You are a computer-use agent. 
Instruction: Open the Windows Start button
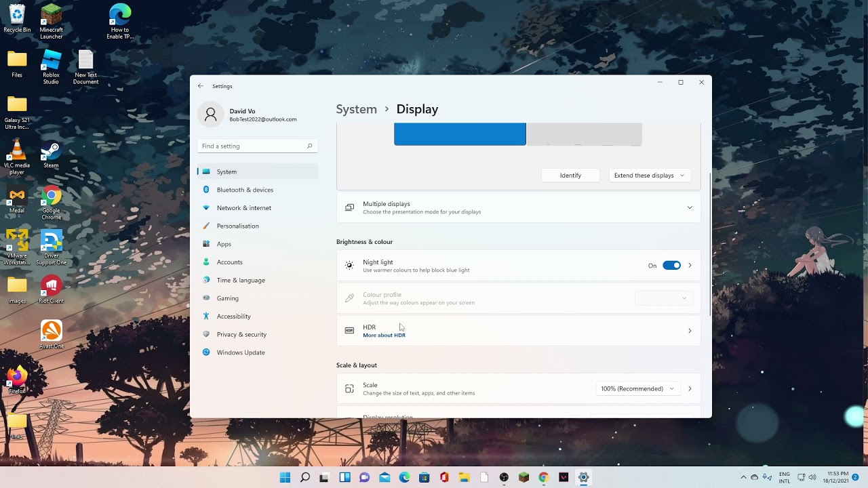pos(285,477)
